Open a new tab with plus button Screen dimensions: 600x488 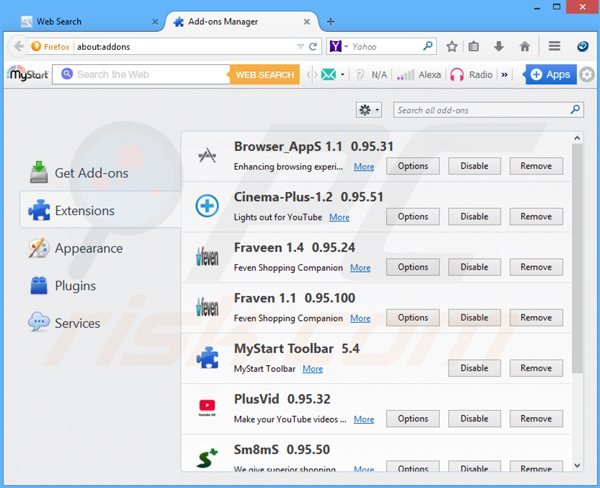coord(331,22)
